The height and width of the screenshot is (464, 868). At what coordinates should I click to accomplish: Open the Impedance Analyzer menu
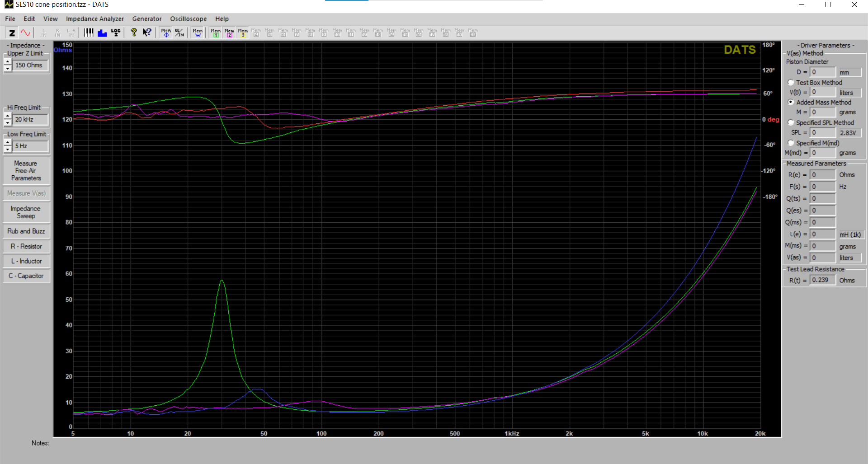[95, 19]
